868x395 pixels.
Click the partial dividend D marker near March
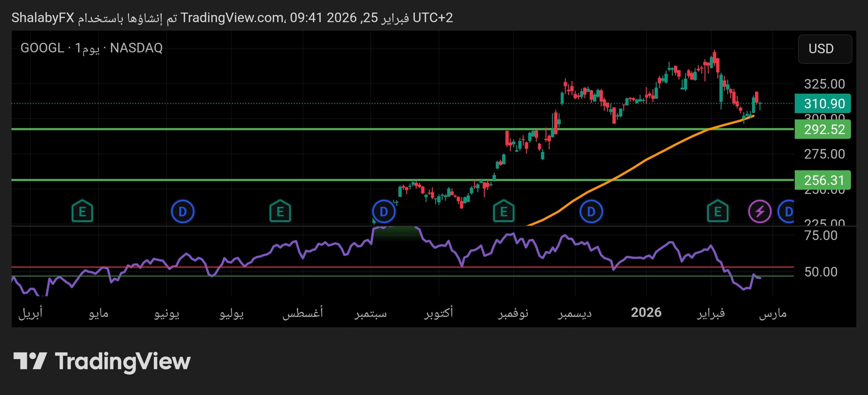point(787,211)
